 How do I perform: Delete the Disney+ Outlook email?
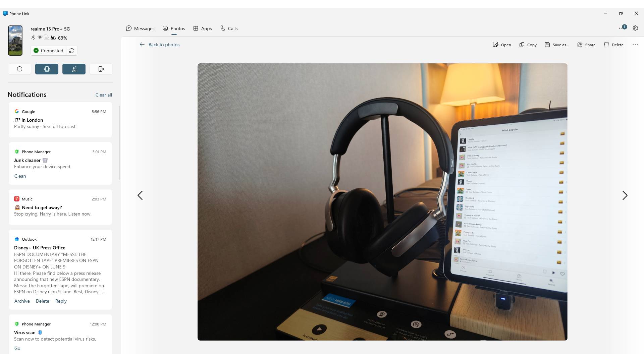pyautogui.click(x=43, y=301)
